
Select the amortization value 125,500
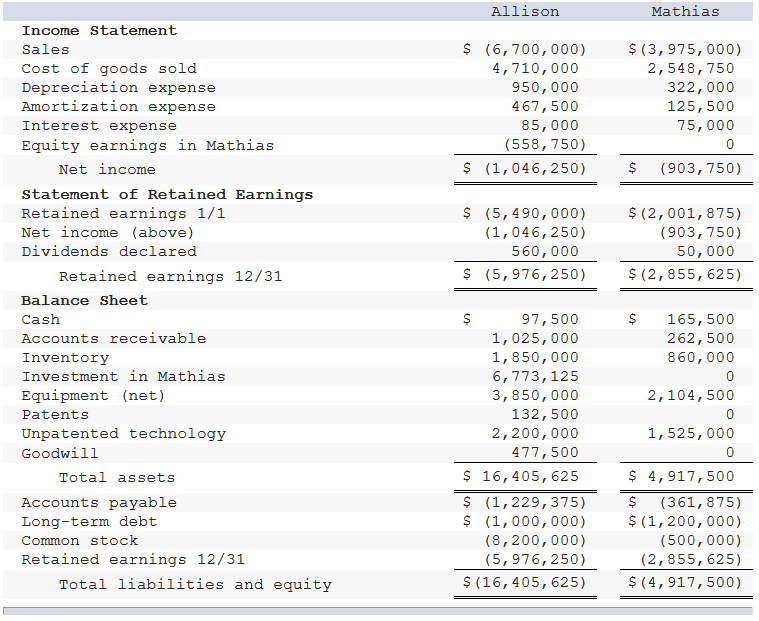point(700,106)
